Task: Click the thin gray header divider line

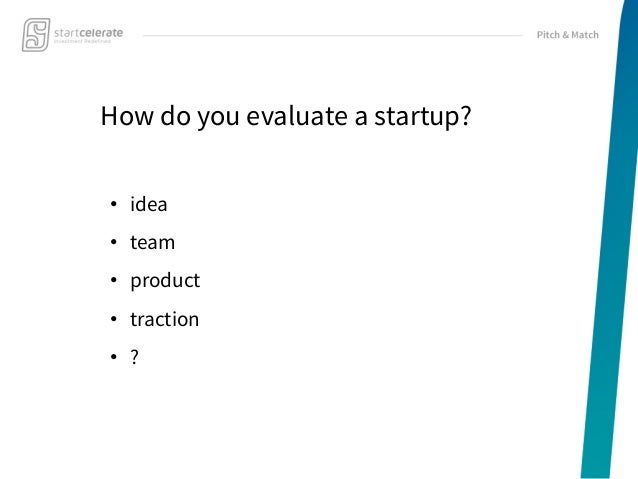Action: click(332, 35)
